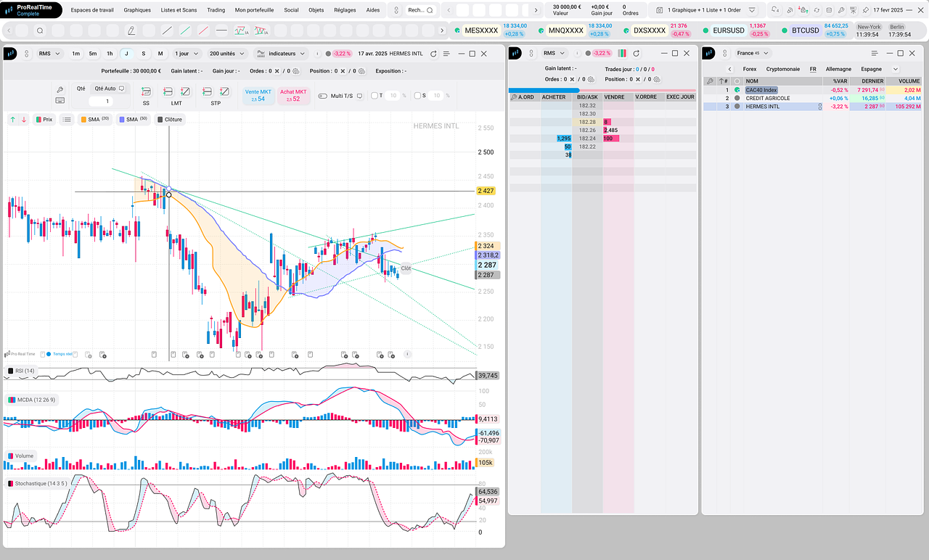Refresh the RMS order book window
Viewport: 929px width, 560px height.
[x=637, y=54]
